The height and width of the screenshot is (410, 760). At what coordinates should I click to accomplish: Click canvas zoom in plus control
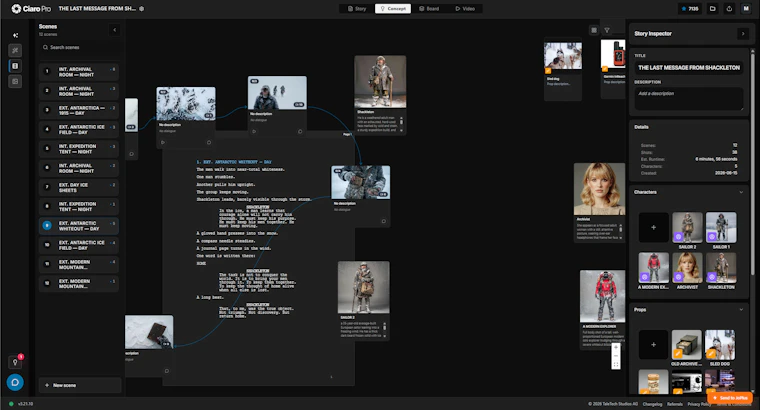click(616, 347)
